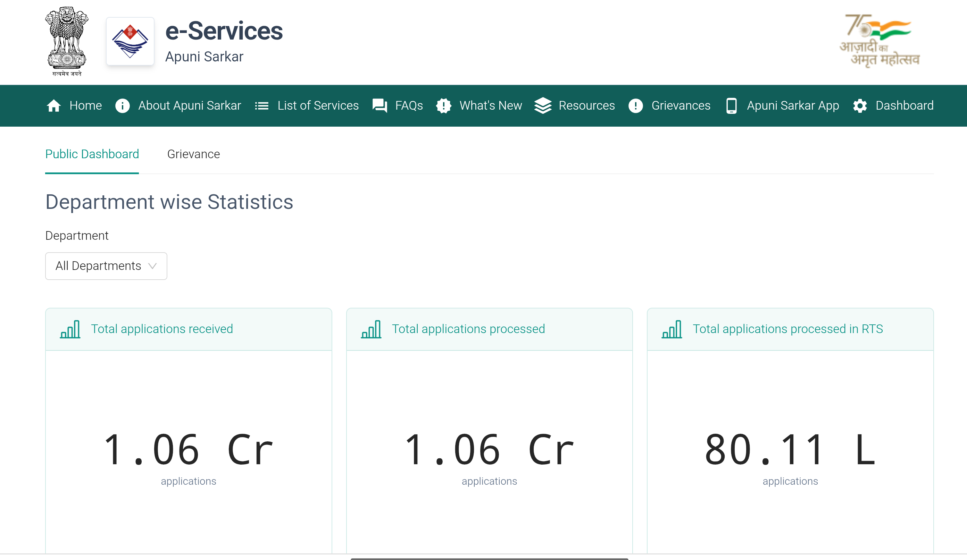Open the List of Services menu link
Screen dimensions: 967x560
click(x=318, y=105)
